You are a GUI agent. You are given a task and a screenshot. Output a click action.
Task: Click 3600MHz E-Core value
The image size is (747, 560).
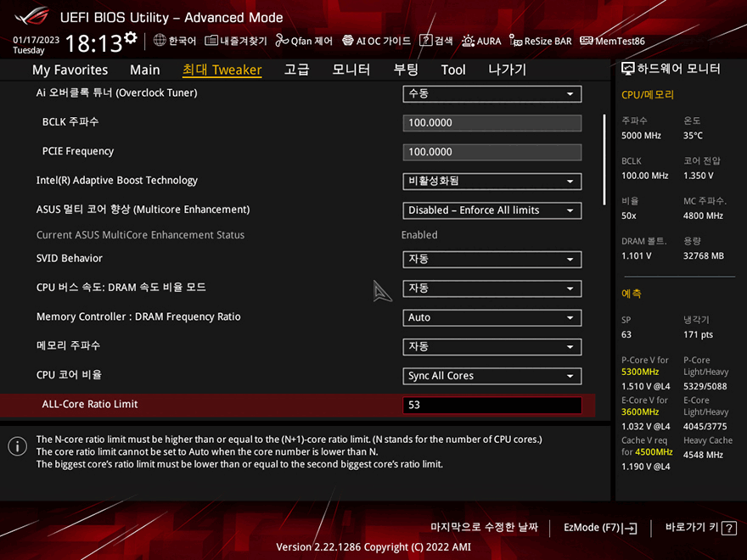coord(640,412)
